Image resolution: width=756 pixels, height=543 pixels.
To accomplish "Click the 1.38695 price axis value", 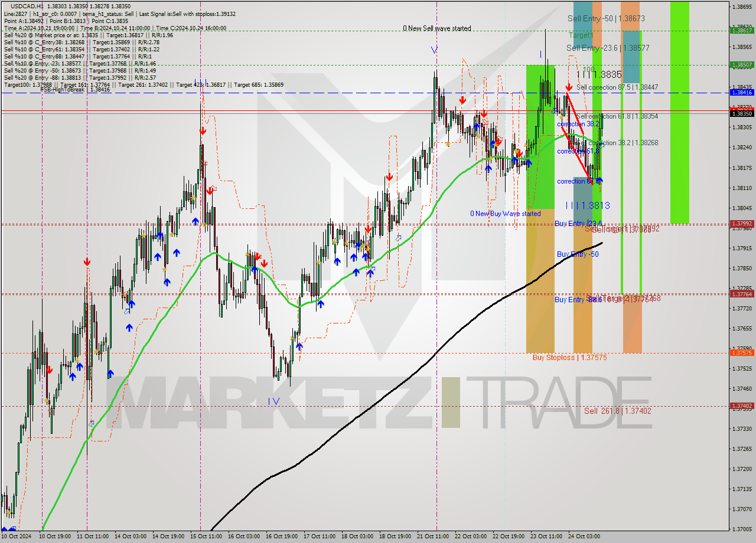I will coord(742,7).
